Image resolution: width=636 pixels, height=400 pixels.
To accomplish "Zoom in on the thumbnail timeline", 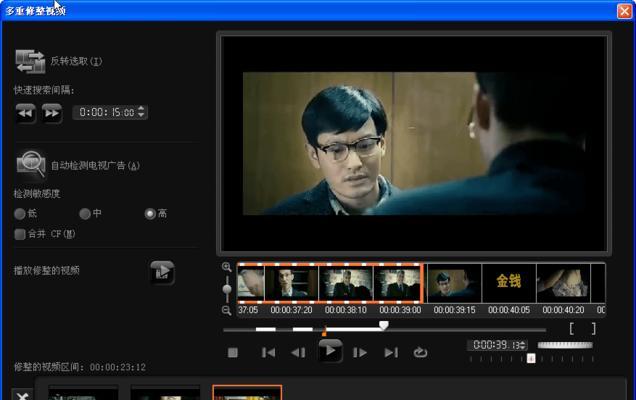I will [227, 267].
